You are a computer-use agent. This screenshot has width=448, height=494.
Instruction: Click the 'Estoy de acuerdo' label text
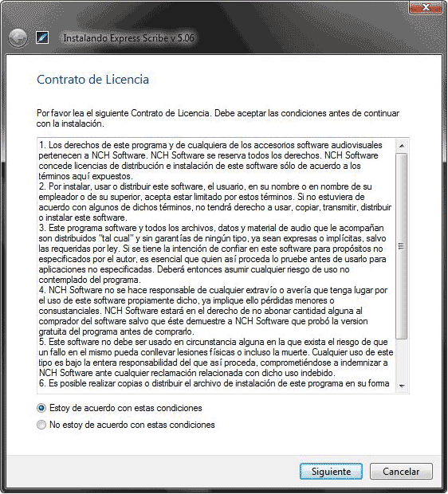(x=125, y=408)
